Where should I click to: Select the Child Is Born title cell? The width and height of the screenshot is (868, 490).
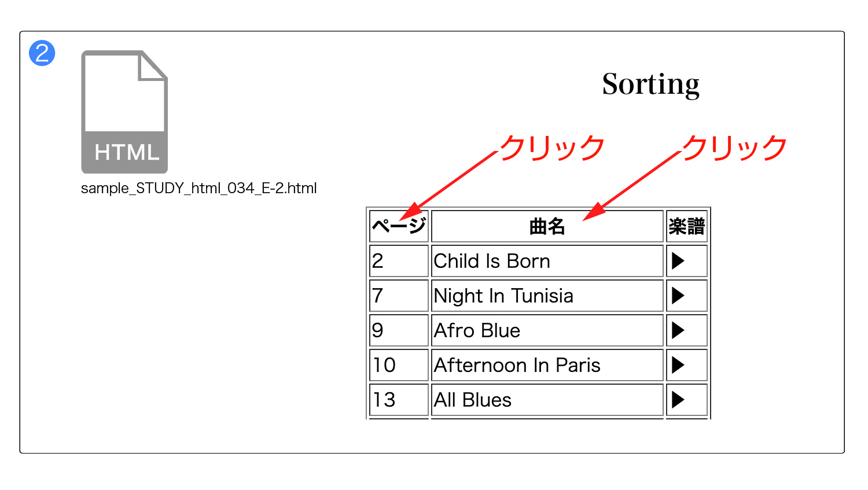point(547,261)
